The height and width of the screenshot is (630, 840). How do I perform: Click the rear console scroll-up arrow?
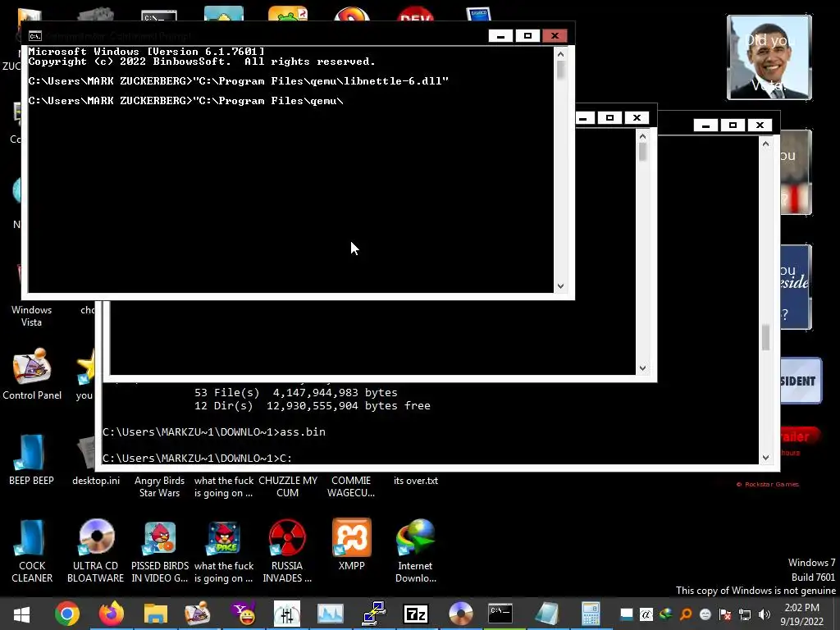pos(765,144)
